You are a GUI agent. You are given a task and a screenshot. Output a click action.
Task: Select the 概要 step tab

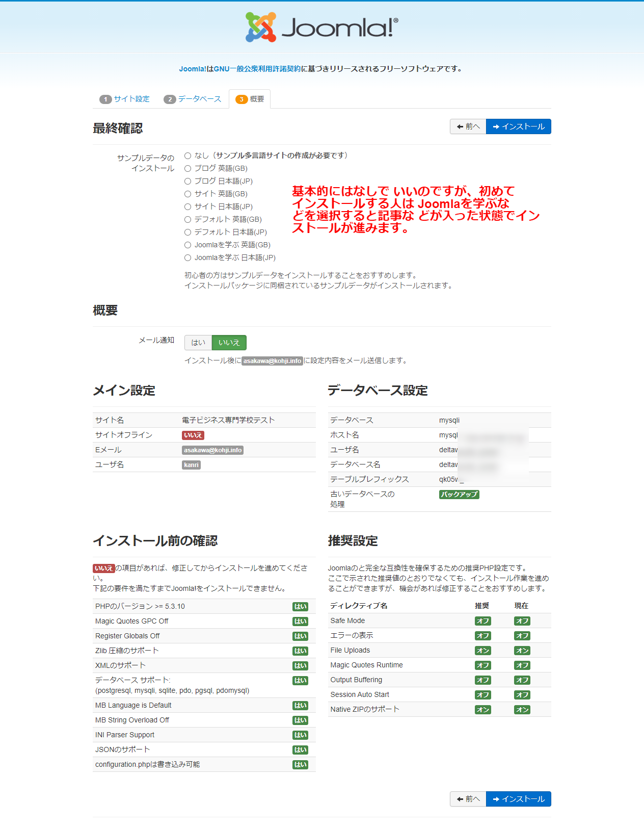click(250, 99)
